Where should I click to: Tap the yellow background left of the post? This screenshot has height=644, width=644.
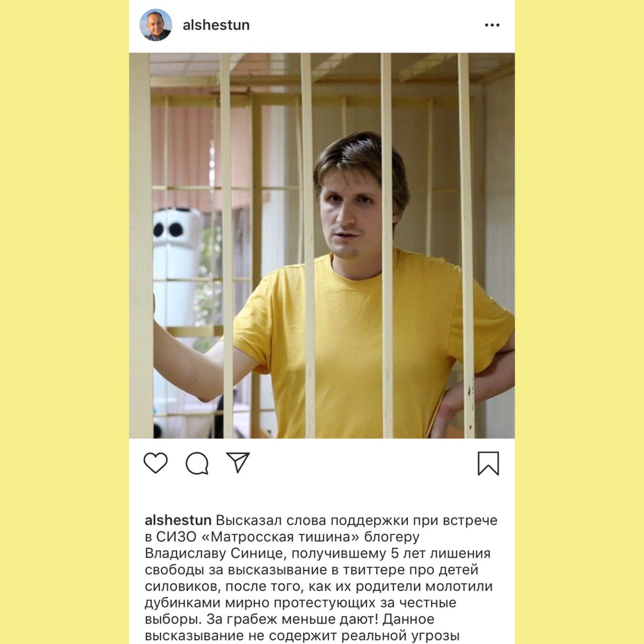click(x=65, y=322)
